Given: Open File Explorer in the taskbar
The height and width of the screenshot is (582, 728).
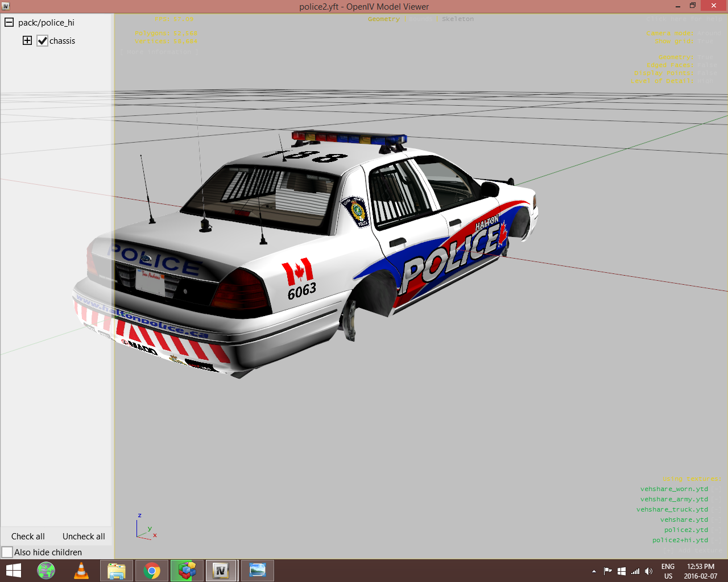Looking at the screenshot, I should point(117,571).
